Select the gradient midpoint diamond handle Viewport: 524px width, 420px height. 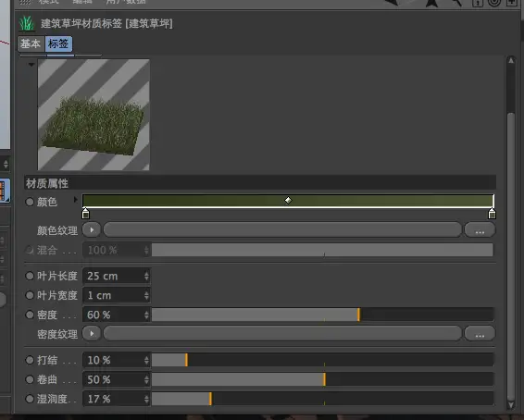[288, 201]
